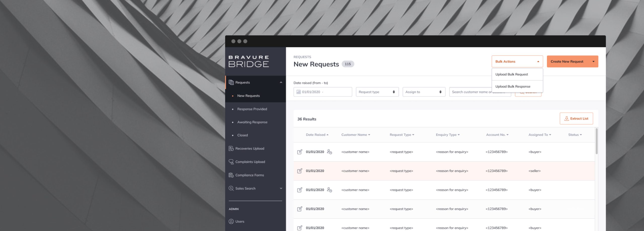Open the Assign to dropdown
Image resolution: width=644 pixels, height=231 pixels.
[424, 92]
